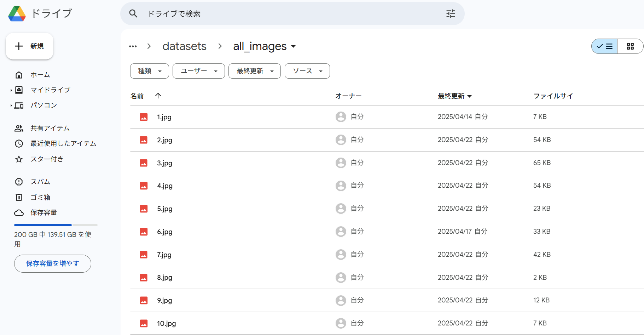Click the image icon of 8.jpg
The width and height of the screenshot is (644, 335).
click(144, 277)
